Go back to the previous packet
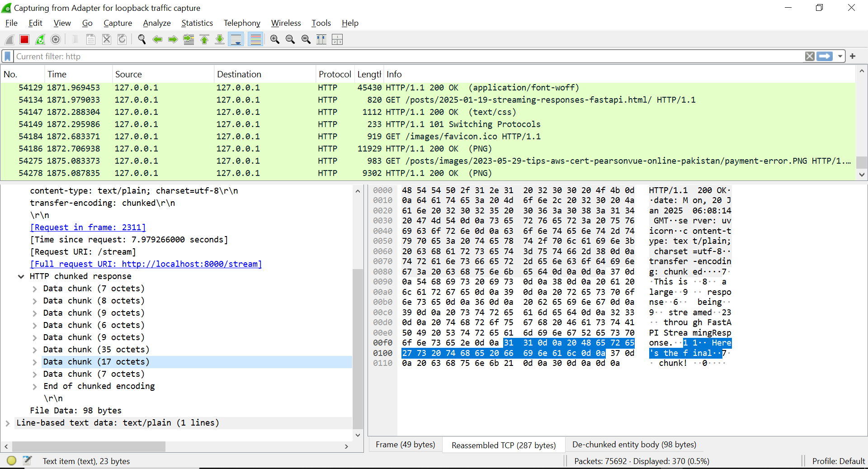This screenshot has width=868, height=469. click(x=157, y=40)
